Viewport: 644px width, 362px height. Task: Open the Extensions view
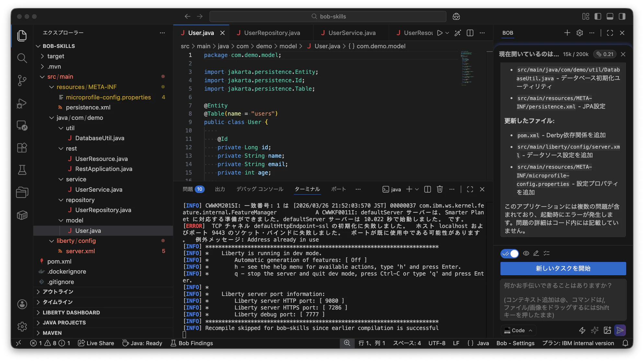click(x=22, y=148)
